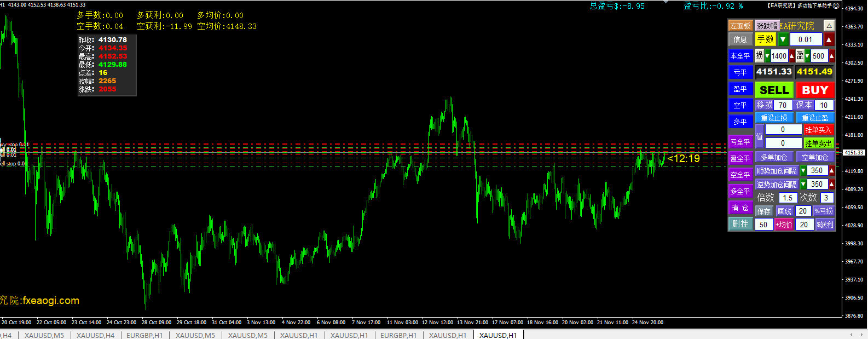
Task: Collapse the EA panel with triangle button
Action: tap(829, 26)
